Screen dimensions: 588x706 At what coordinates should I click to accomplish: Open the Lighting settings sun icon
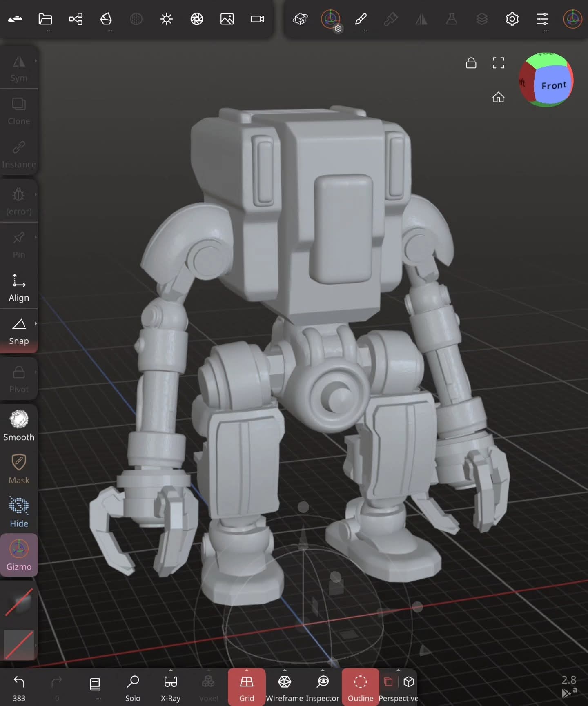pyautogui.click(x=167, y=19)
